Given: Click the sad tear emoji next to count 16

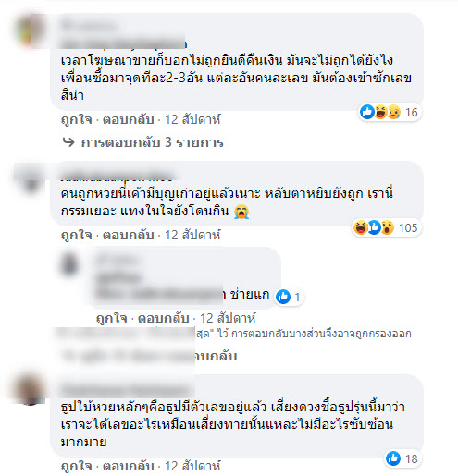Looking at the screenshot, I should click(x=394, y=112).
